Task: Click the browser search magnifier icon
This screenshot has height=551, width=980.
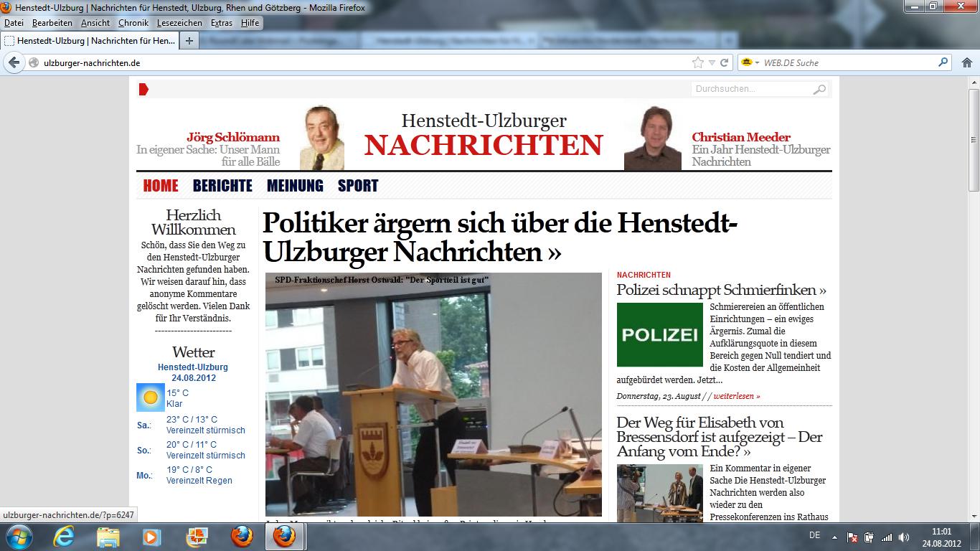Action: tap(943, 62)
